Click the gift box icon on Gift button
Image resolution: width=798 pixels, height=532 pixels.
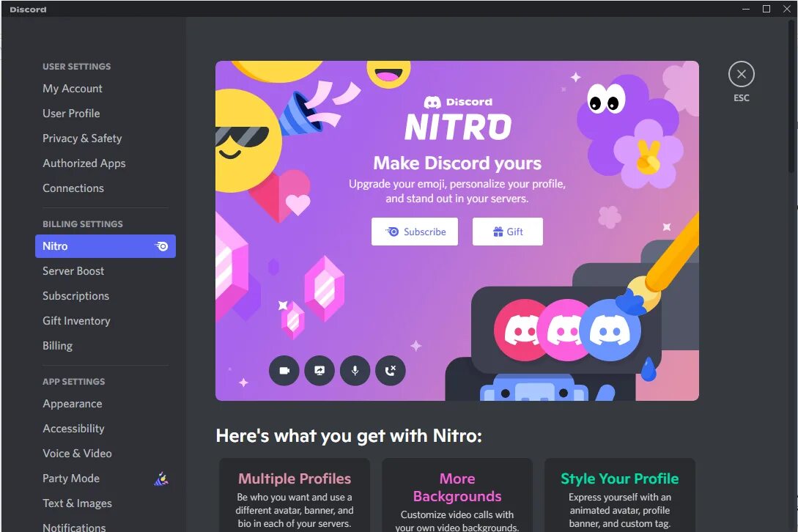coord(498,232)
